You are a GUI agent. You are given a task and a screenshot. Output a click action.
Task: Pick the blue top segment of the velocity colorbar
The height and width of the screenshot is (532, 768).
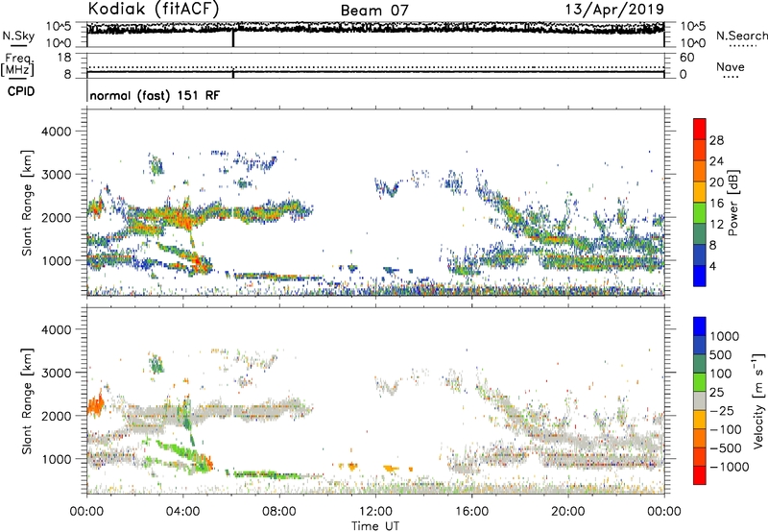click(700, 326)
